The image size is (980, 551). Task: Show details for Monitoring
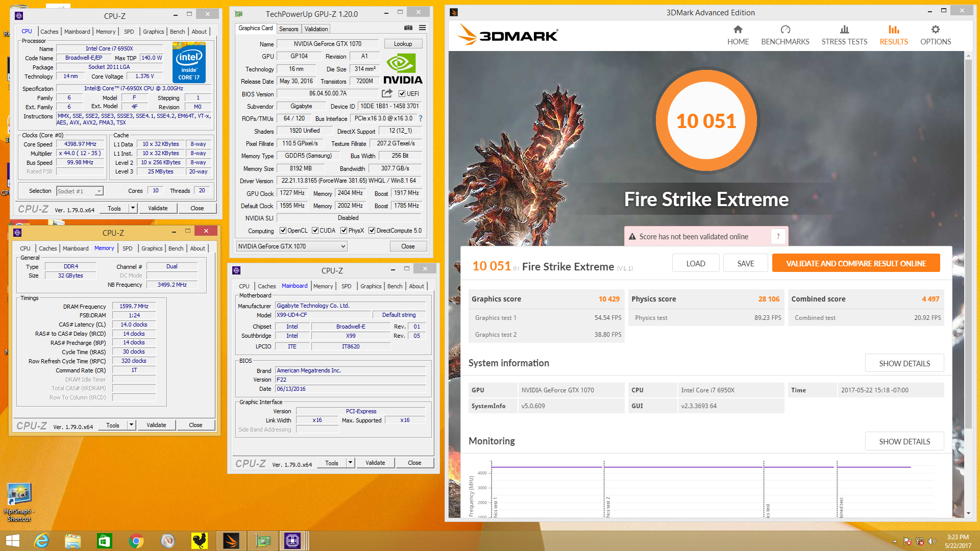click(x=904, y=441)
